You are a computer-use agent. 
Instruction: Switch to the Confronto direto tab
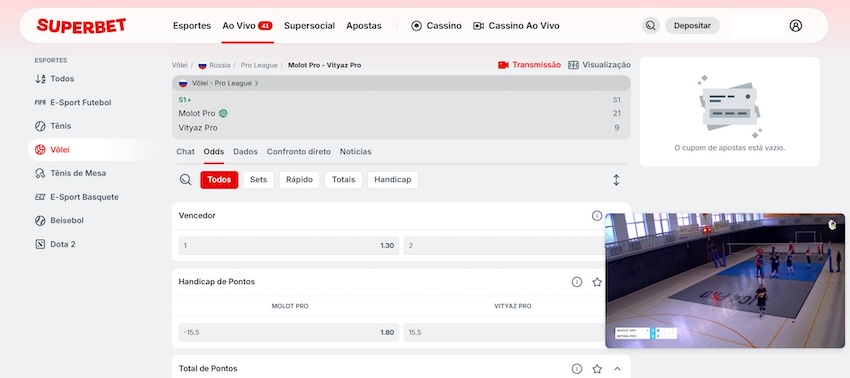[x=299, y=152]
